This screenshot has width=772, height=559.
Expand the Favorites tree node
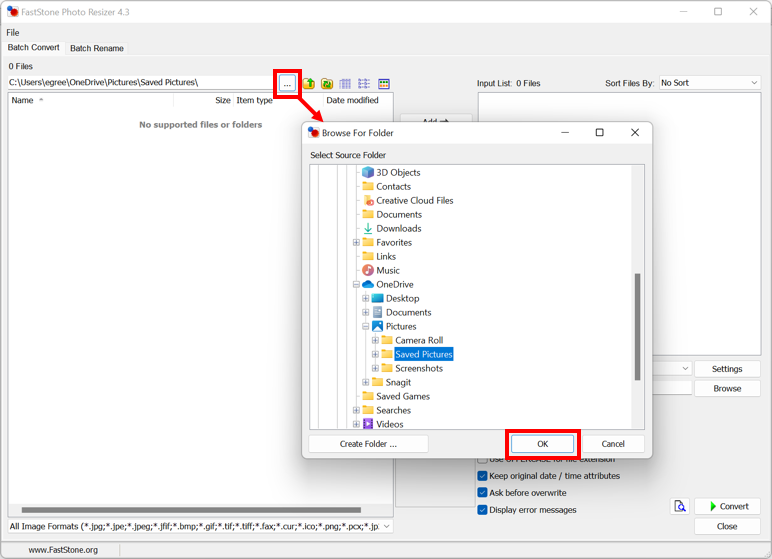point(356,242)
